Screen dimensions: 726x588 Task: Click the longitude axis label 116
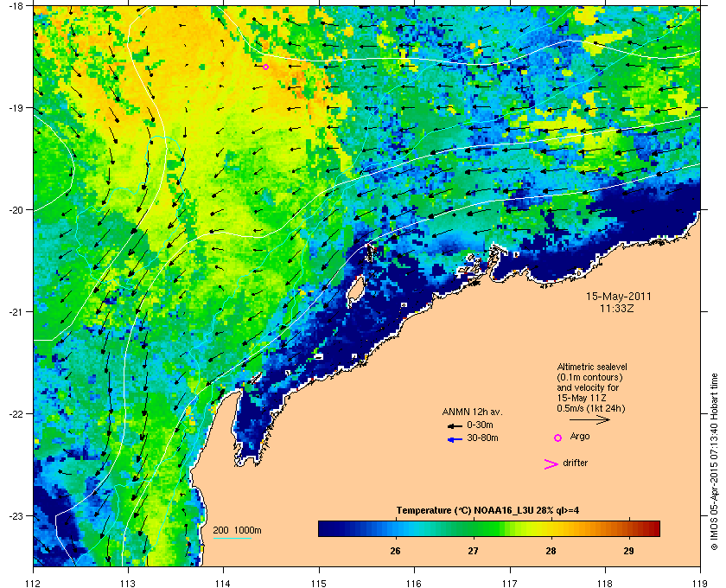(x=414, y=584)
